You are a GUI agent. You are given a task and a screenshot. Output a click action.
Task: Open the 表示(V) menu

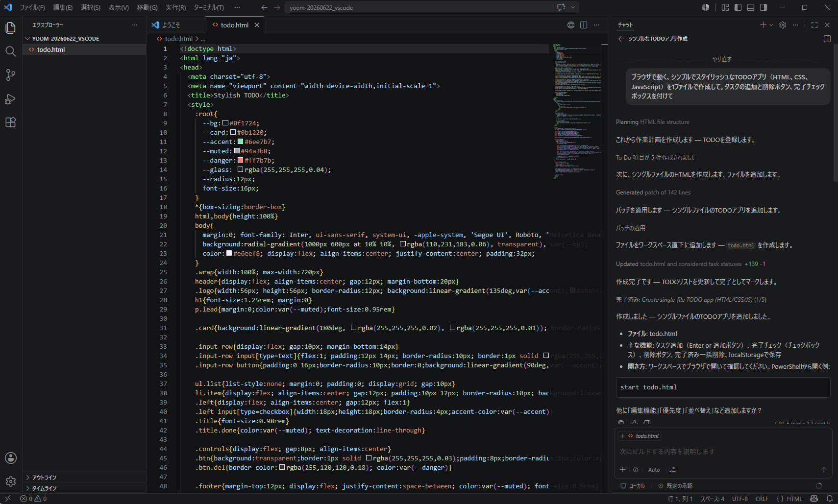tap(119, 7)
